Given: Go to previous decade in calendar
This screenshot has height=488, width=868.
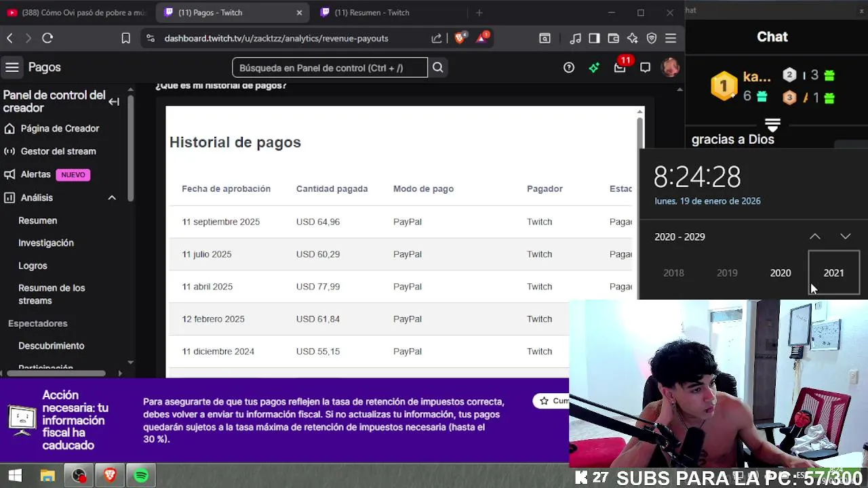Looking at the screenshot, I should (815, 237).
